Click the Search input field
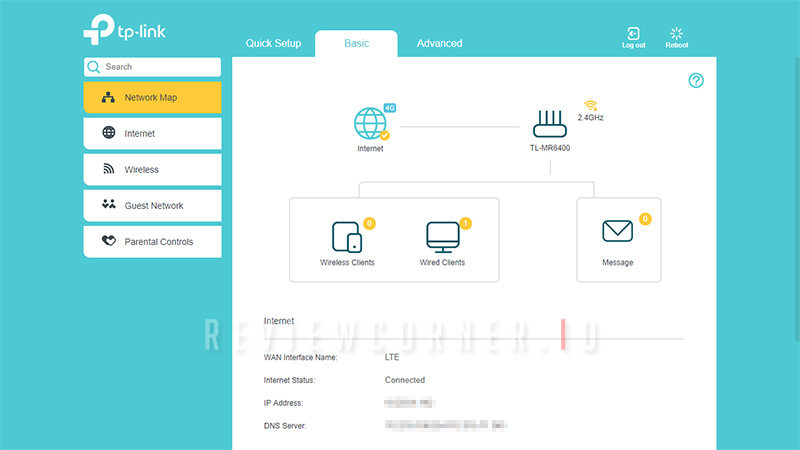 153,67
